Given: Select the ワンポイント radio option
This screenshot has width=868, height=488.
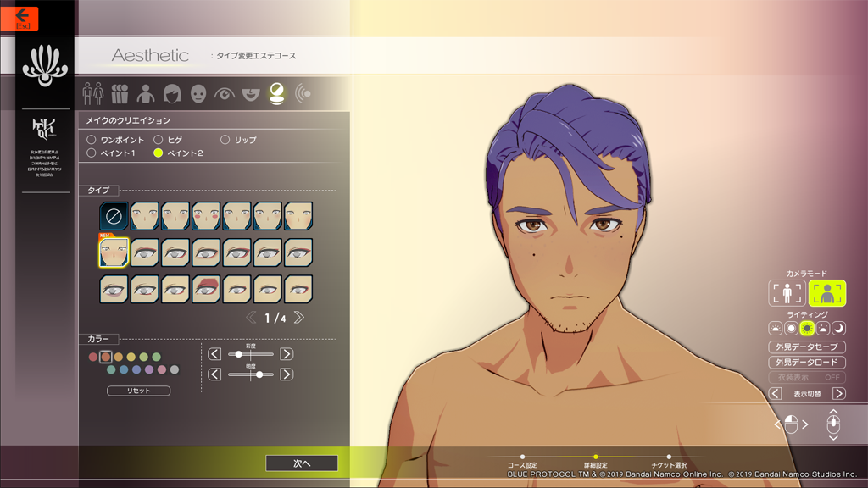Looking at the screenshot, I should coord(92,140).
